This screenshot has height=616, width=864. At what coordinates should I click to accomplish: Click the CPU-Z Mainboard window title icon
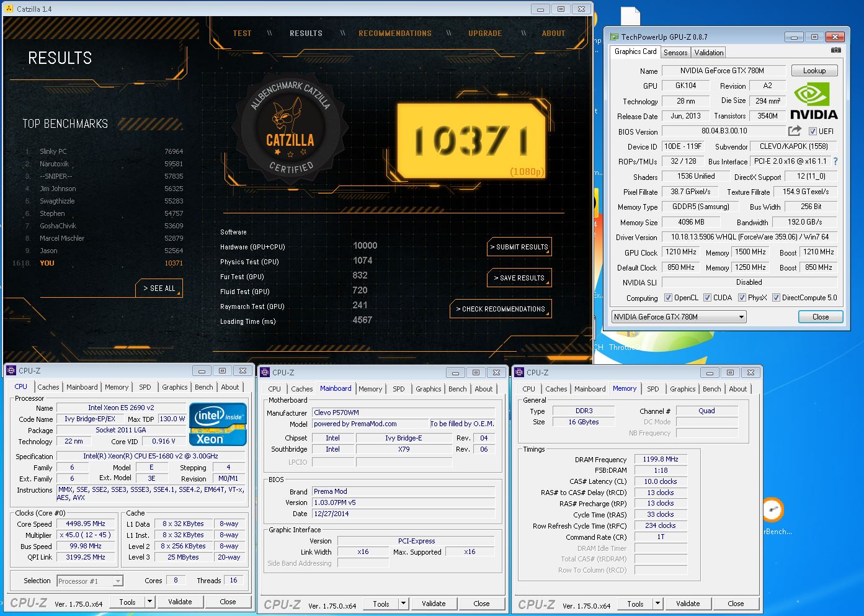coord(265,372)
